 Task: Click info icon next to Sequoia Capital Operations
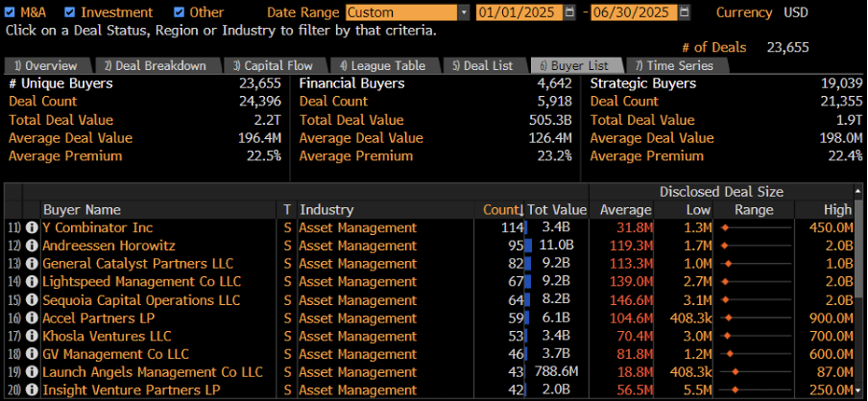(x=32, y=300)
